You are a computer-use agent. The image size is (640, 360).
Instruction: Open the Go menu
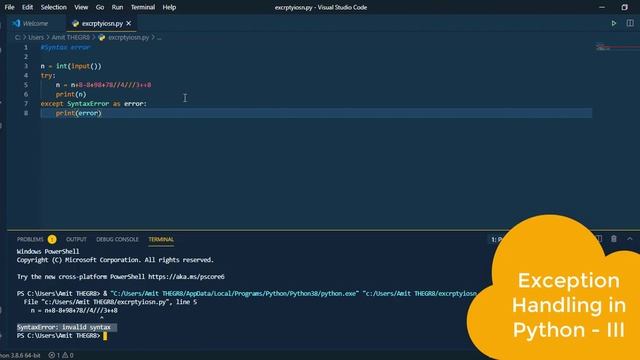[x=100, y=7]
